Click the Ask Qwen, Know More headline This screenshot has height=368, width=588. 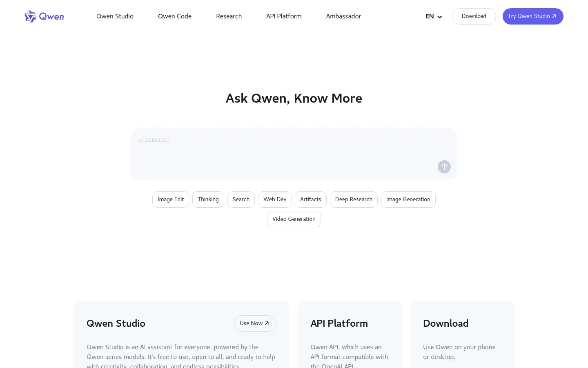[x=294, y=99]
